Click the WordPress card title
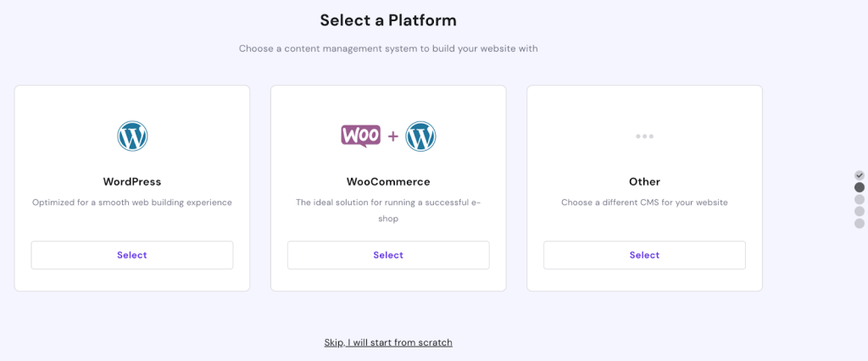Screen dimensions: 868x361 pos(132,181)
